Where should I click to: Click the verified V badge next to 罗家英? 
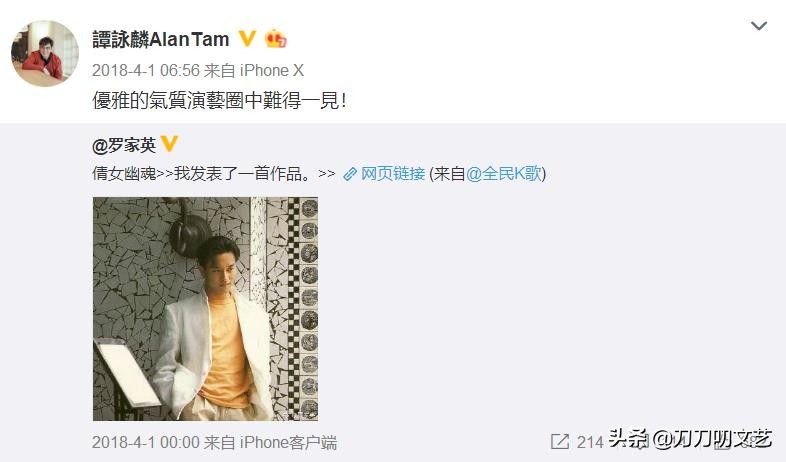pos(169,144)
